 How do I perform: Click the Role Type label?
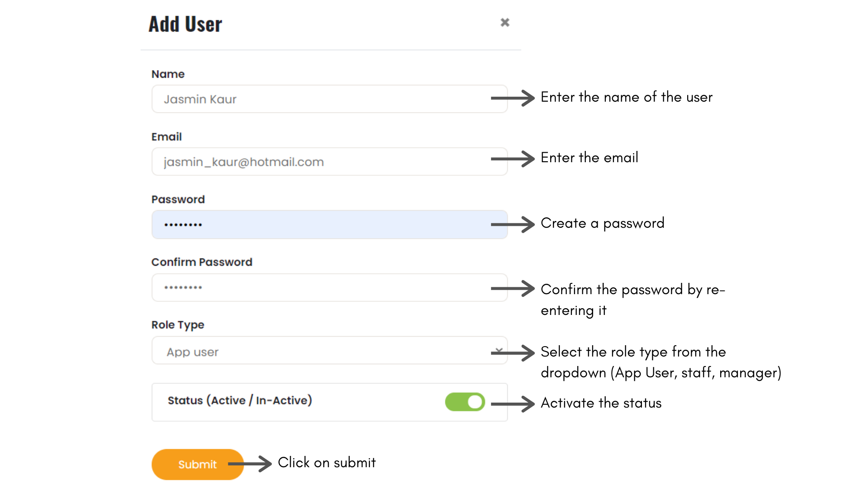tap(178, 325)
